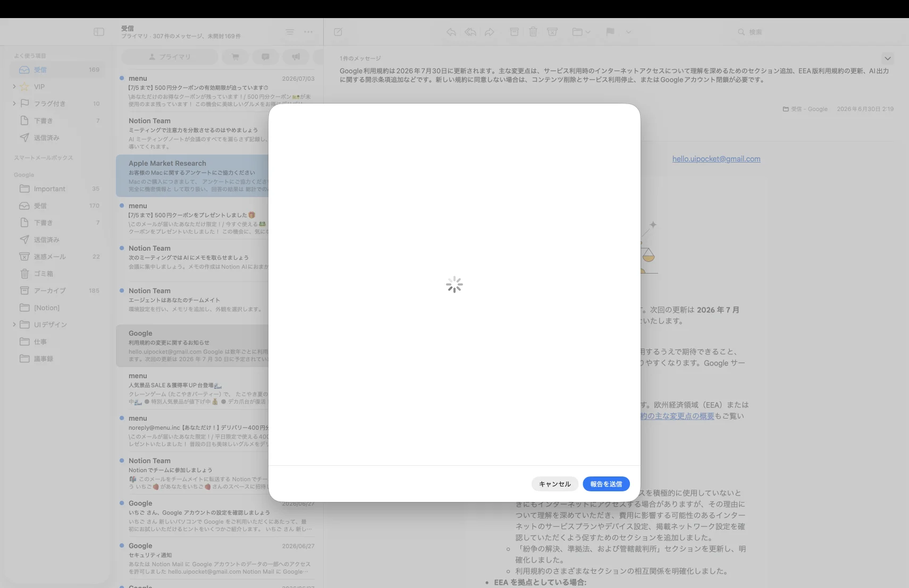Click Google 送信済み mailbox
This screenshot has height=588, width=909.
[58, 240]
